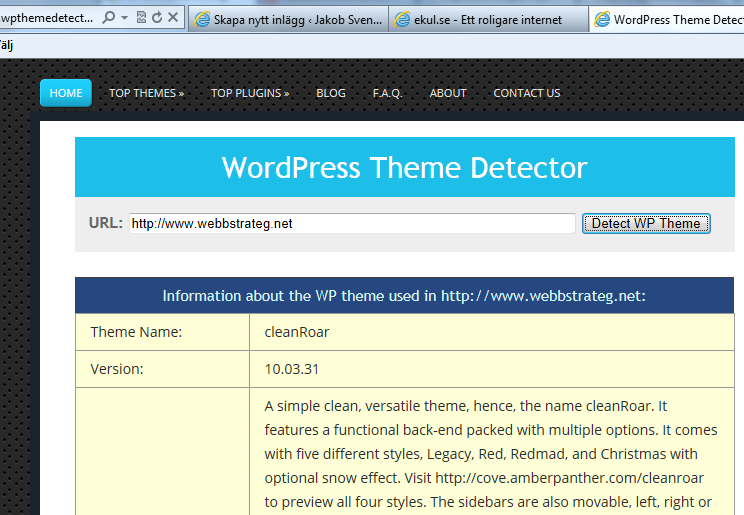Click the information header for webbstrateg.net

point(404,296)
